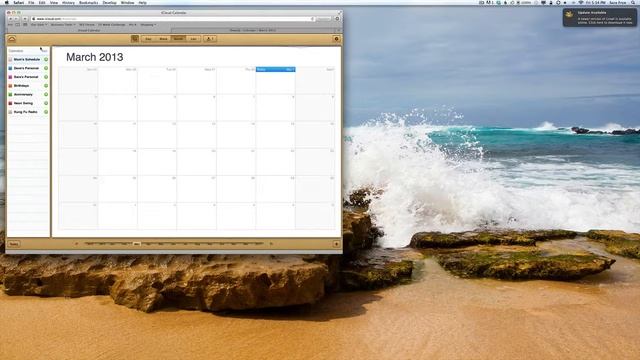Open the View menu

pyautogui.click(x=54, y=2)
